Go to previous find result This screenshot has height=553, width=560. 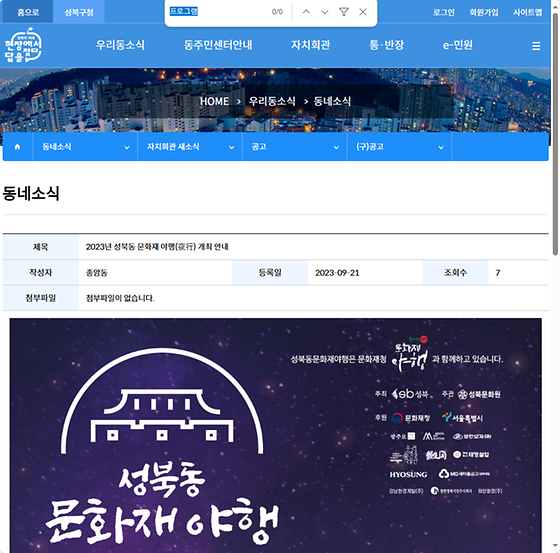(x=306, y=12)
